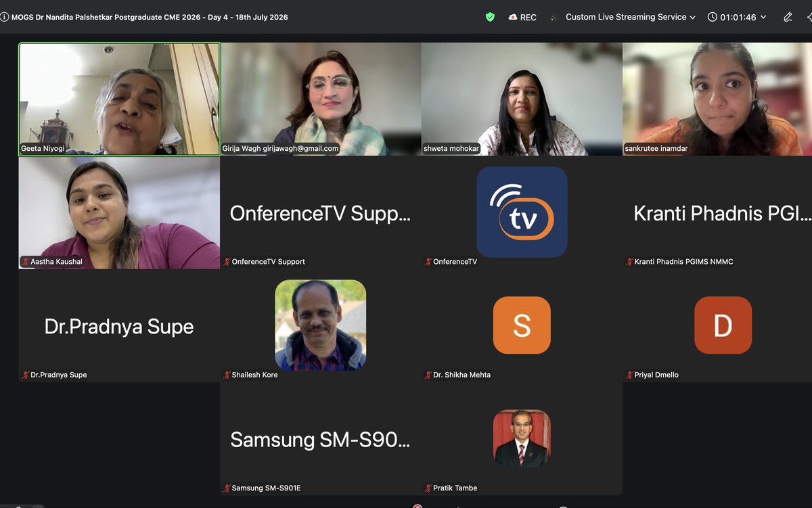Viewport: 812px width, 508px height.
Task: Click large 'Dr.Pradnya Supe' tile text
Action: tap(119, 327)
